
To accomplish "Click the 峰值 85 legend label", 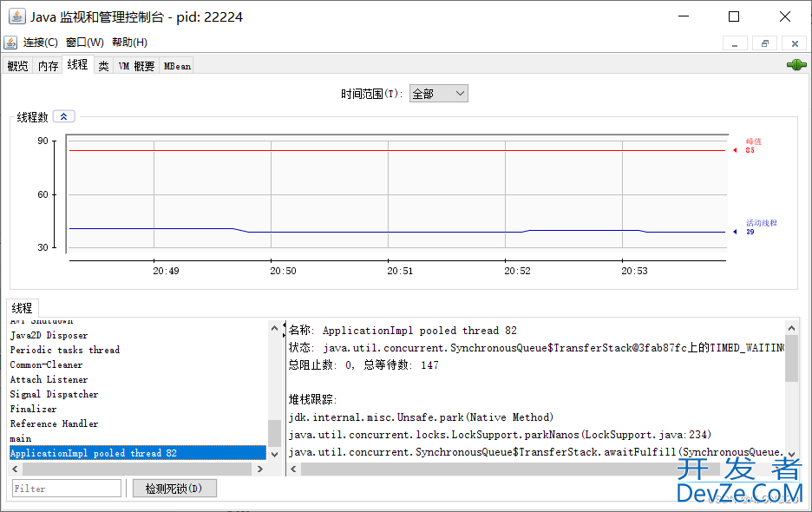I will [754, 146].
